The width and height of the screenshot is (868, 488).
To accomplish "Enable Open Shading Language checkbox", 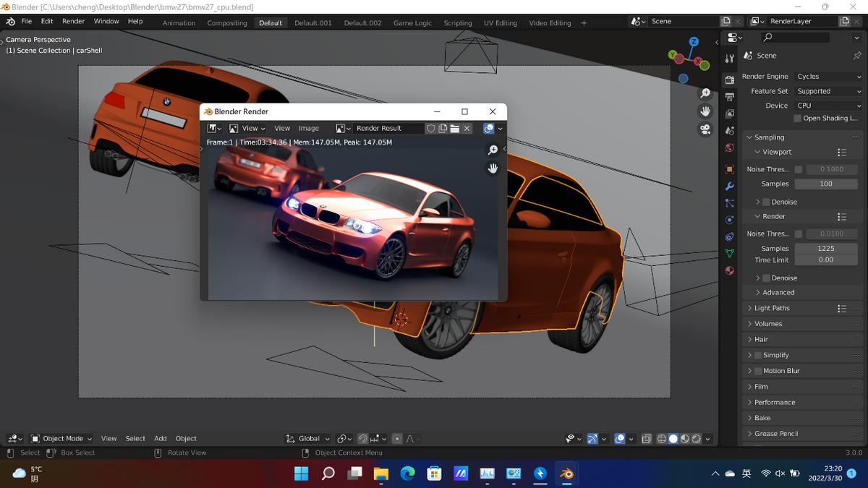I will coord(798,119).
